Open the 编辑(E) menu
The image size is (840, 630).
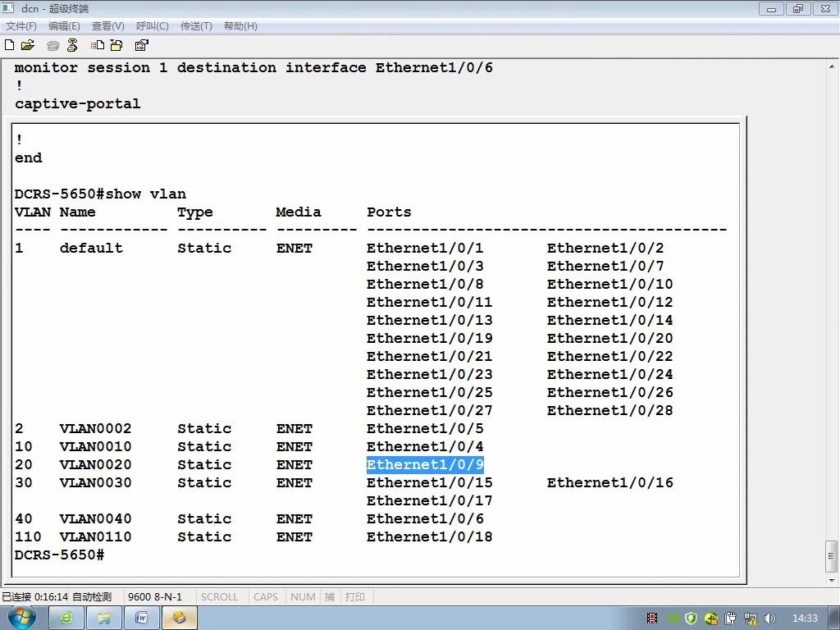tap(64, 25)
